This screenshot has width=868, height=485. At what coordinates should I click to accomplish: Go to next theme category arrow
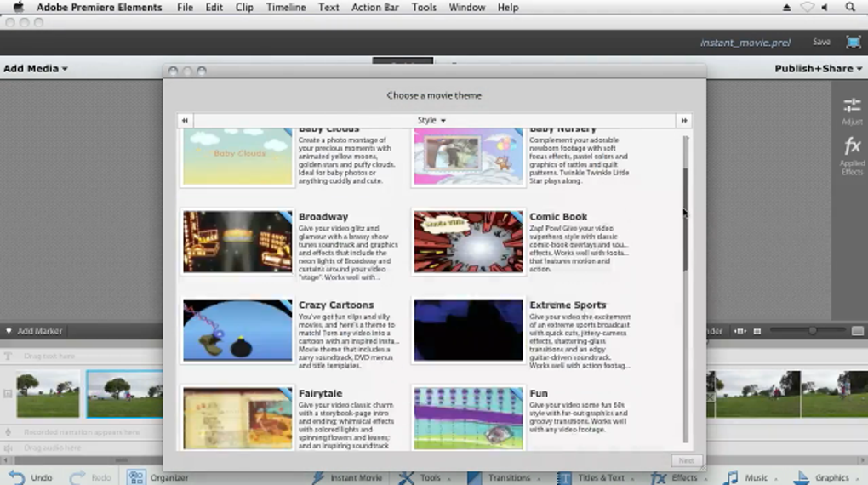tap(684, 120)
